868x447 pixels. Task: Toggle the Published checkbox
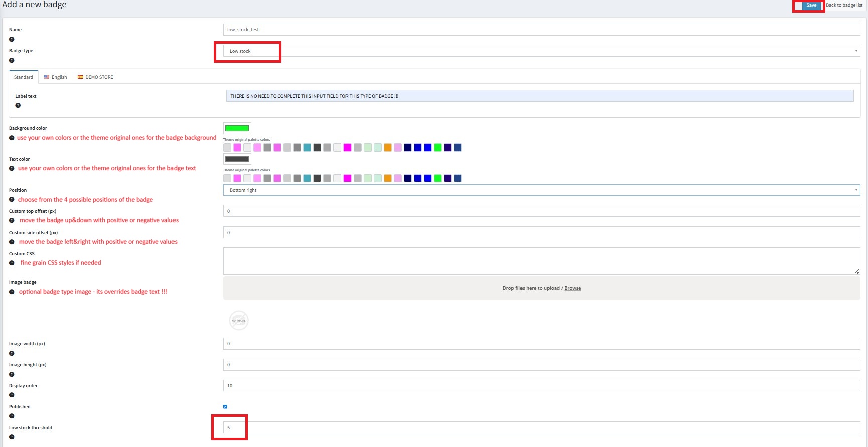pyautogui.click(x=225, y=407)
